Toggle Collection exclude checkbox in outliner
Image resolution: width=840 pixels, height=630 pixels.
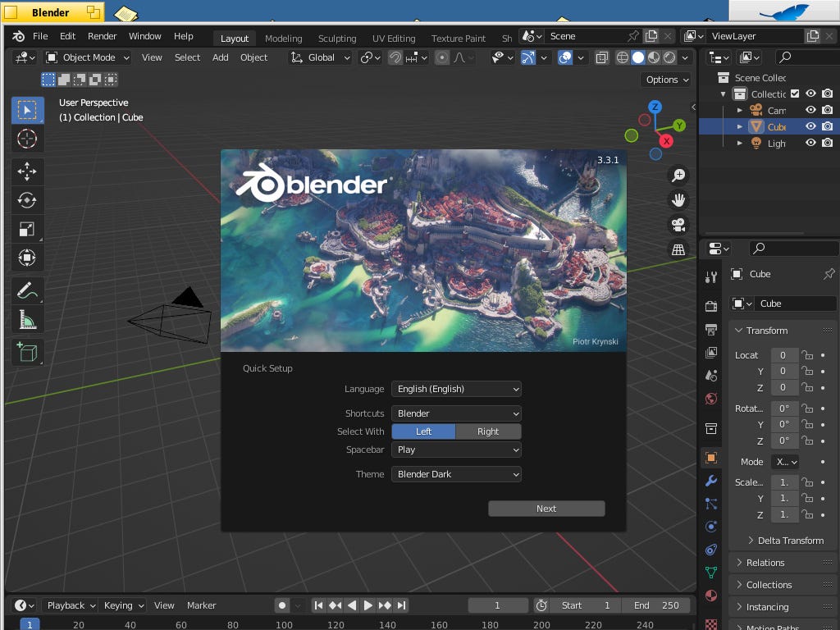795,94
